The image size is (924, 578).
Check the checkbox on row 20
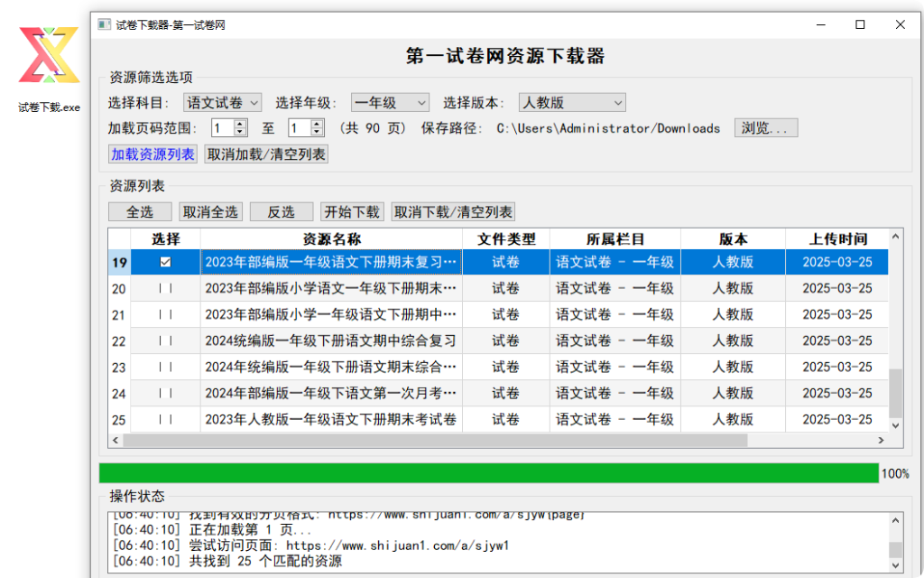165,288
